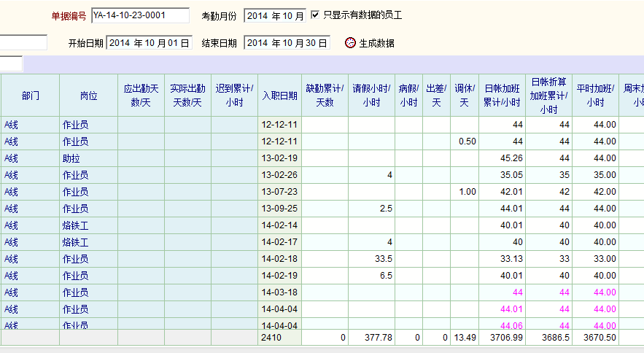This screenshot has width=644, height=353.
Task: Select the 13-07-23 hire date cell
Action: pos(279,192)
